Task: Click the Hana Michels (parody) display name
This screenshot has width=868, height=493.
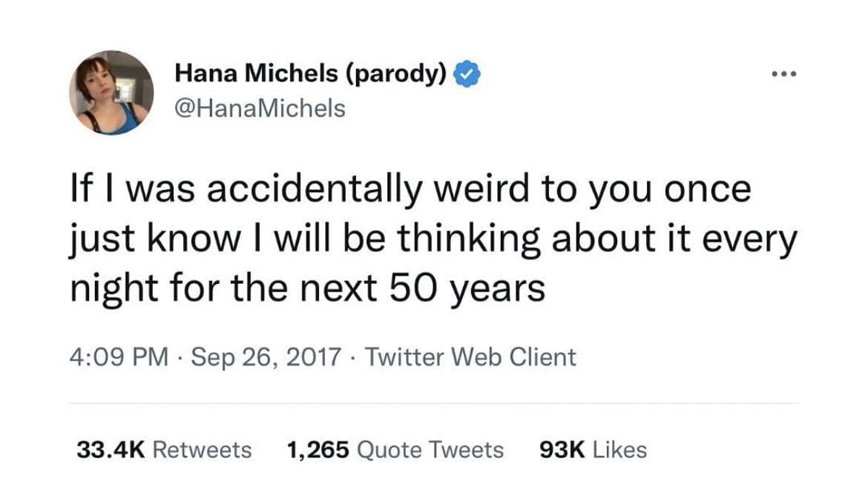Action: pos(310,75)
